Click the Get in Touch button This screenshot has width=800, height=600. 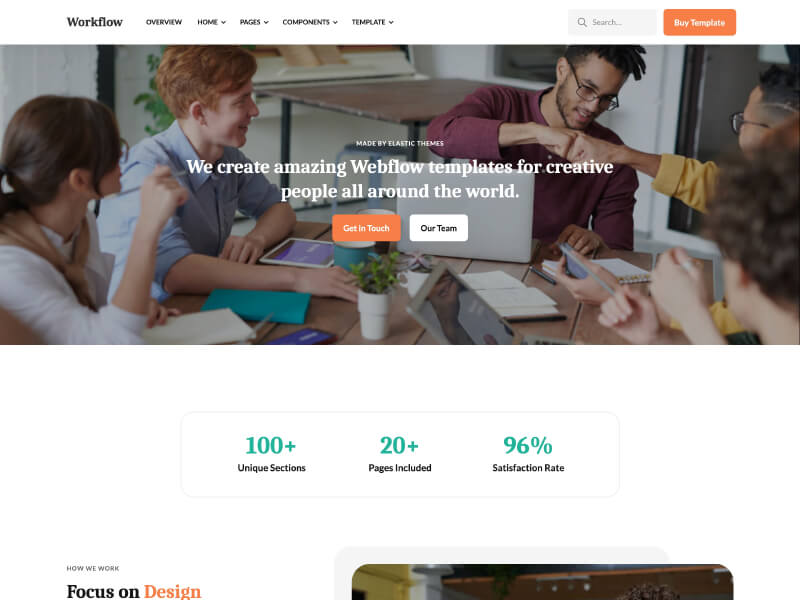pos(366,228)
